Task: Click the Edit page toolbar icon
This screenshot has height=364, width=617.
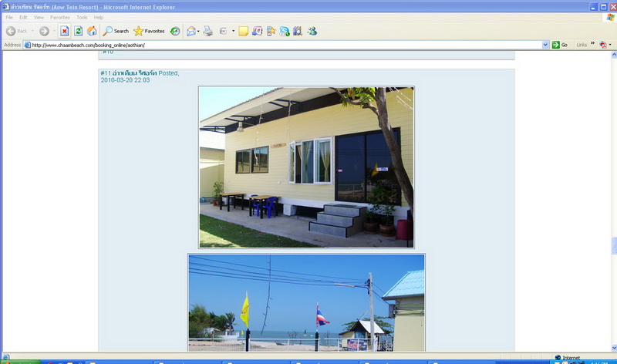Action: click(x=223, y=31)
